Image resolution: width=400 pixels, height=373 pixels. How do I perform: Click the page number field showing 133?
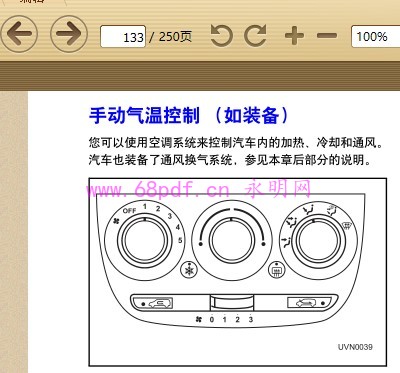click(x=123, y=36)
